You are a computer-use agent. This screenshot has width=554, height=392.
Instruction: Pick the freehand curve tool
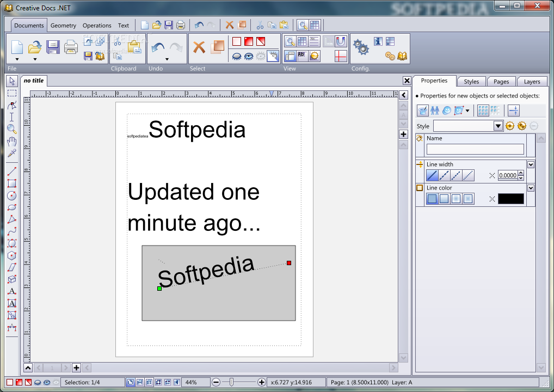tap(11, 231)
